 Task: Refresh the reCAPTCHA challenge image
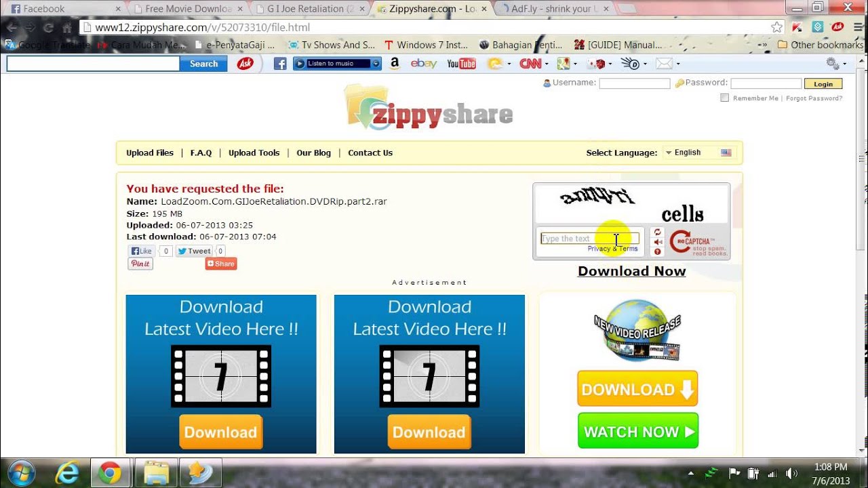coord(657,232)
